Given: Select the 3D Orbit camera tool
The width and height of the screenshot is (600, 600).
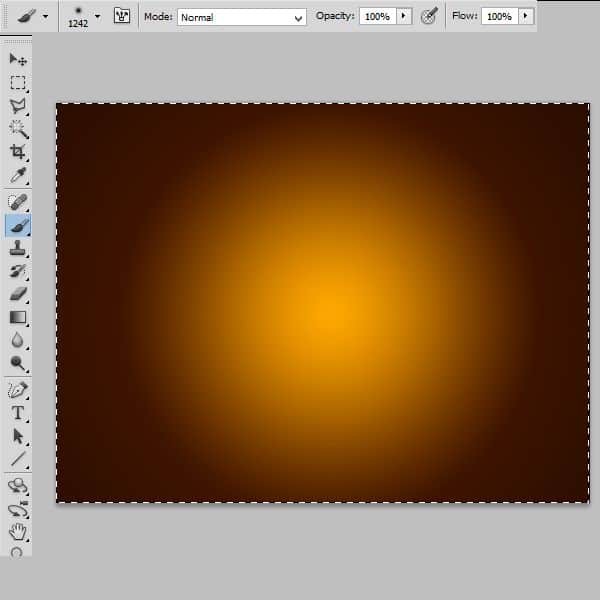Looking at the screenshot, I should click(18, 509).
